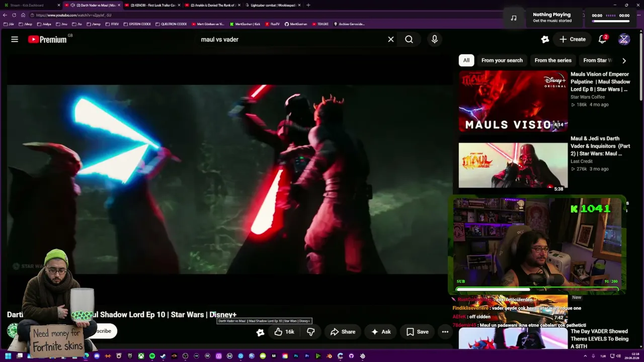
Task: Open the /vidya bookmark folder
Action: (x=44, y=24)
